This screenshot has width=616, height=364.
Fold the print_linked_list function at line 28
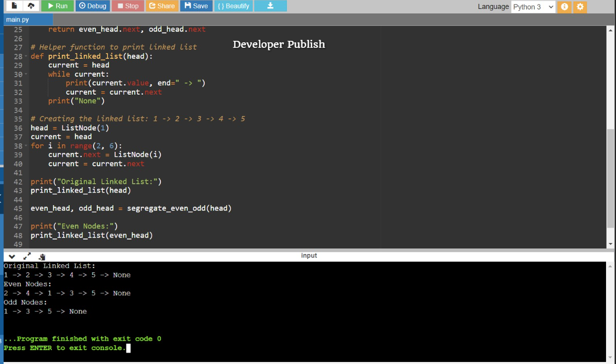[26, 56]
